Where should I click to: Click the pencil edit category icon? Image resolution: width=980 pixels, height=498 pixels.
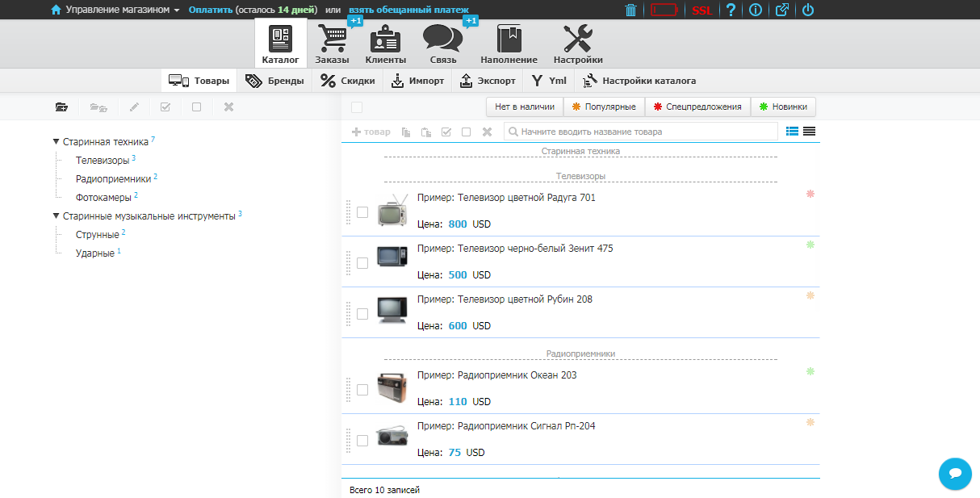tap(134, 107)
